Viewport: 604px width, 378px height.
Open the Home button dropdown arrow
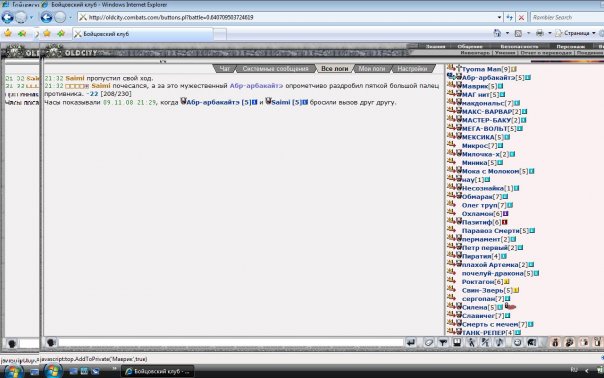[507, 34]
